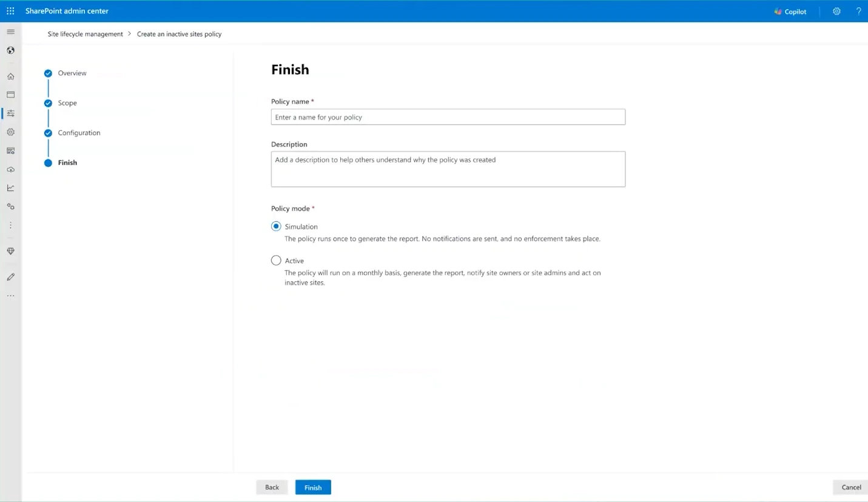This screenshot has height=502, width=868.
Task: Open Reports chart icon in sidebar
Action: pos(10,188)
